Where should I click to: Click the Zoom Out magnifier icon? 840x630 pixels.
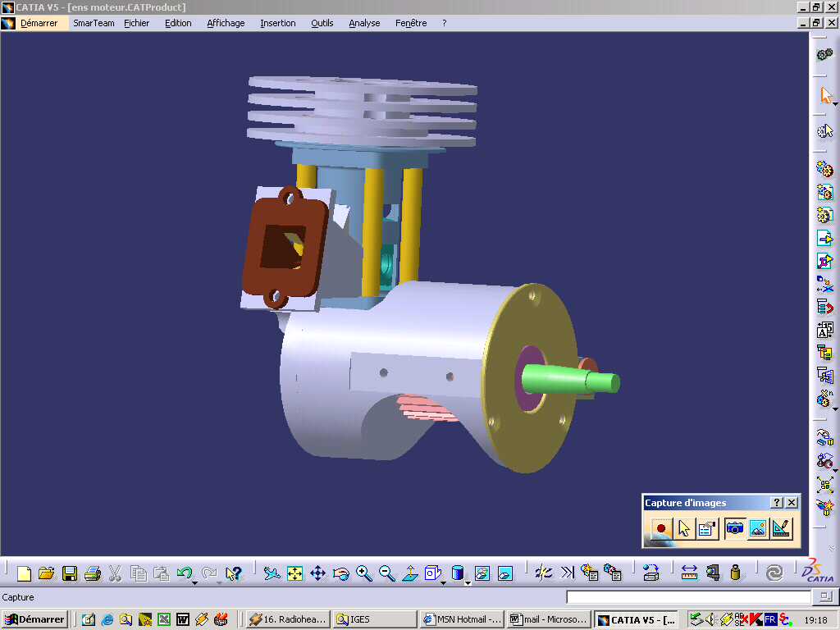coord(387,573)
